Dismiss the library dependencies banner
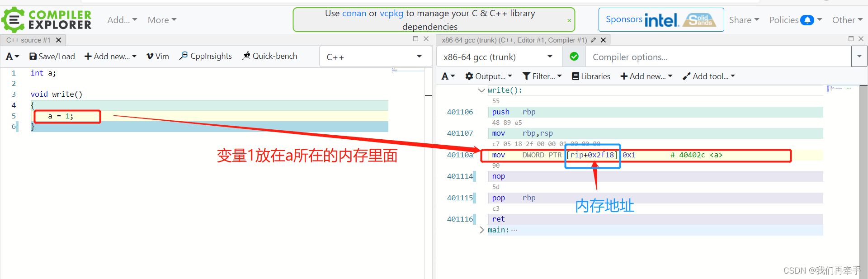Screen dimensions: 868x279 [x=569, y=20]
